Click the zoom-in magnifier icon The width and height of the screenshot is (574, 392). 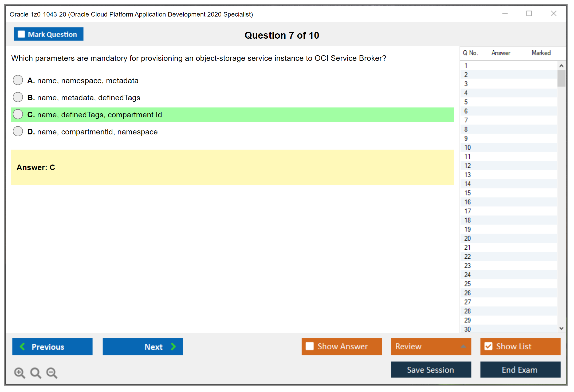19,373
